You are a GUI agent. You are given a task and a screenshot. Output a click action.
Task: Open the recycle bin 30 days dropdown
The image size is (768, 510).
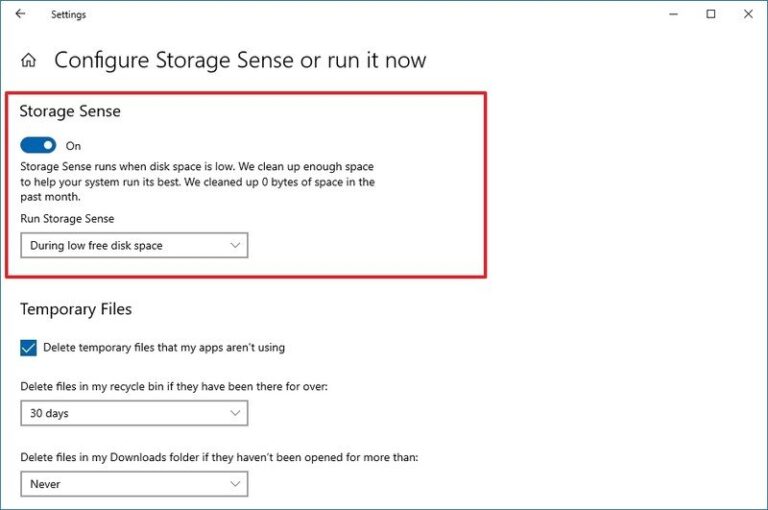click(134, 413)
